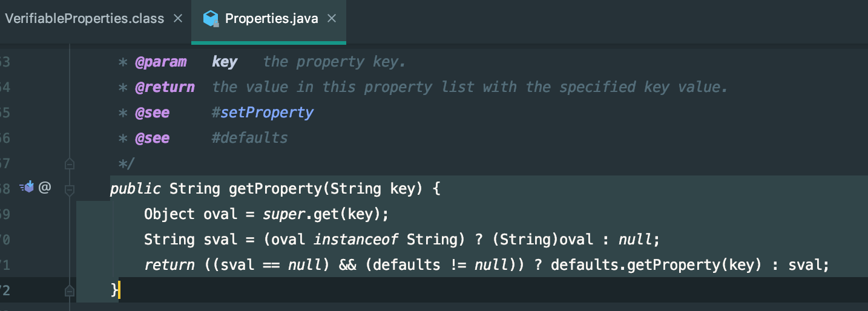Close the VerifiableProperties.class tab
The image size is (868, 311).
coord(178,19)
